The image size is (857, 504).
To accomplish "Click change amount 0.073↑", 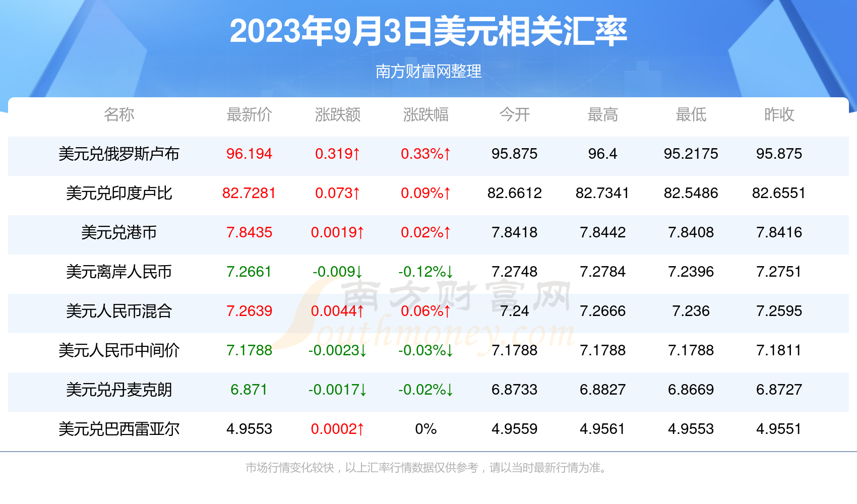I will pos(337,193).
